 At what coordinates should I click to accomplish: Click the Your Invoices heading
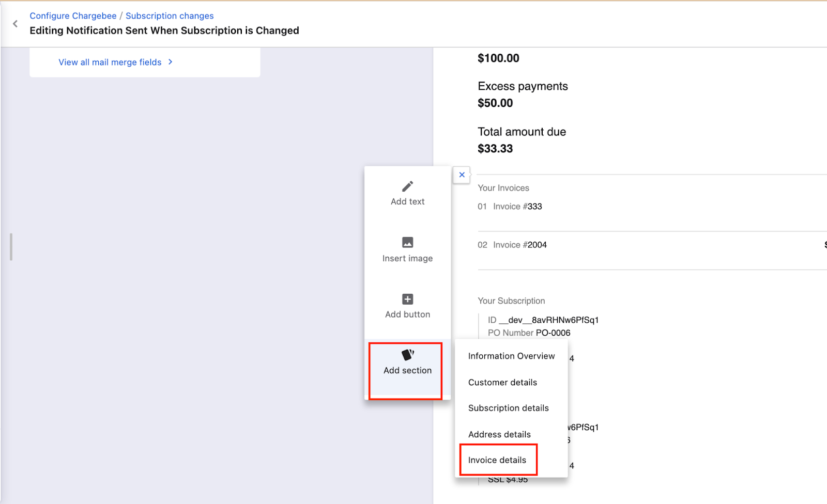pos(503,188)
